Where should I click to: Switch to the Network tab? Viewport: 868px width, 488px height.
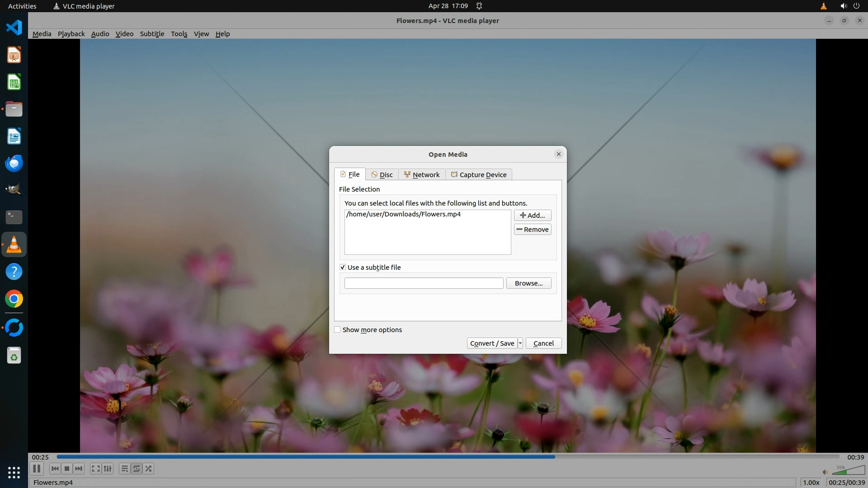coord(422,175)
